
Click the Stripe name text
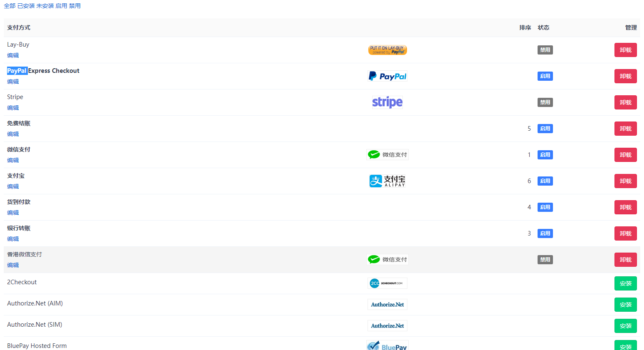point(15,97)
